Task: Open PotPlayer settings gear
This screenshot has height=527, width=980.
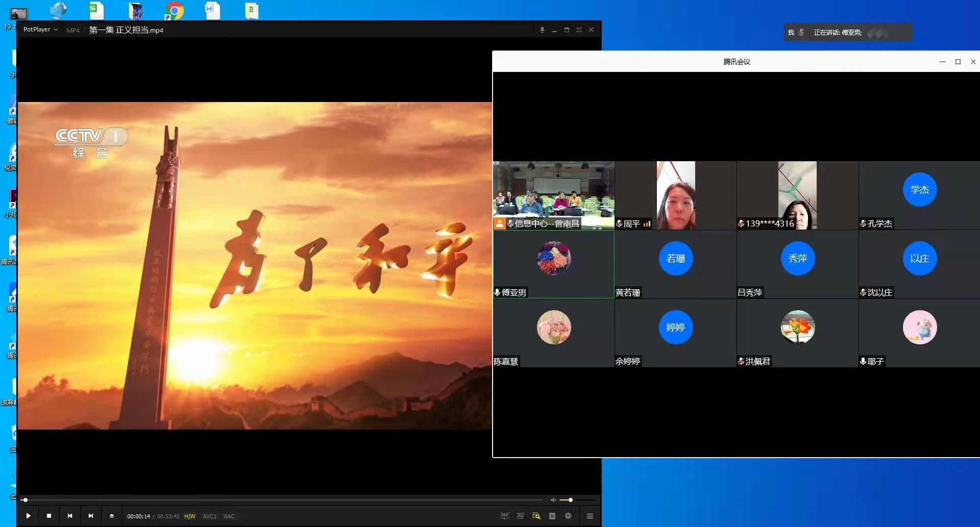Action: (x=568, y=516)
